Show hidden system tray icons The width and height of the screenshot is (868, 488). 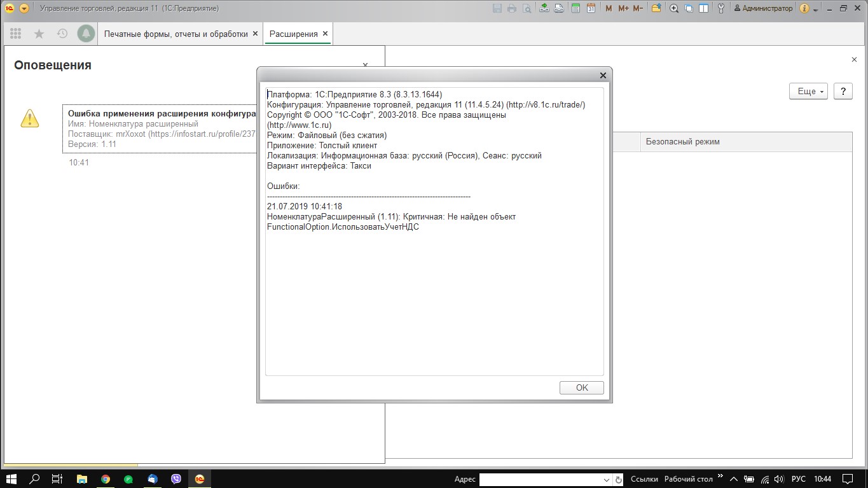[734, 479]
